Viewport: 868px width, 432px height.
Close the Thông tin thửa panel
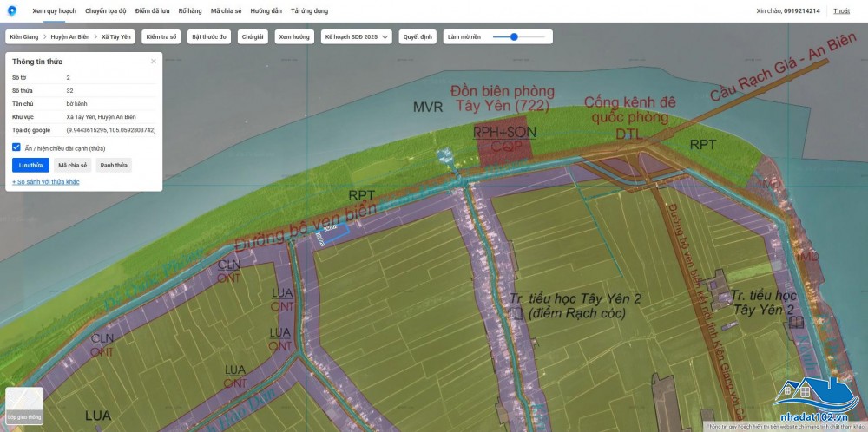pos(154,62)
